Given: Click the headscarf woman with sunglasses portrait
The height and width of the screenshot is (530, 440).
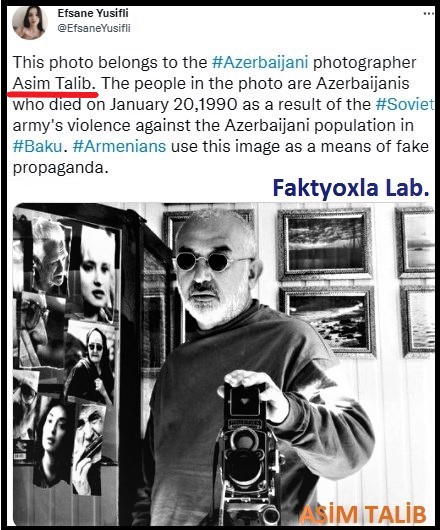Looking at the screenshot, I should point(91,364).
